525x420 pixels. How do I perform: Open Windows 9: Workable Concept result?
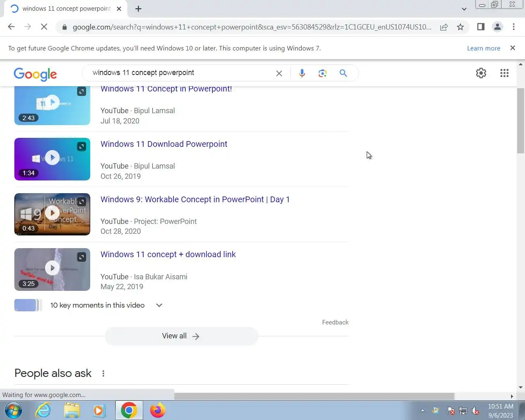195,199
